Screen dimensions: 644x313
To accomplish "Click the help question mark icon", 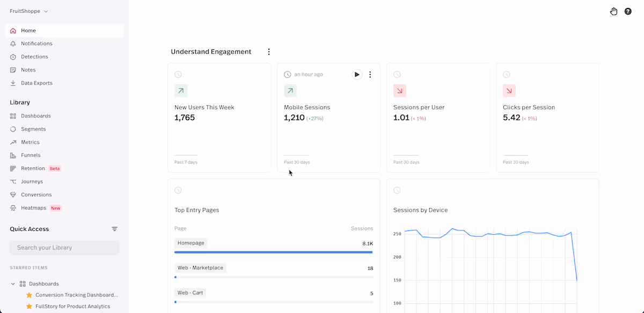I will tap(628, 11).
